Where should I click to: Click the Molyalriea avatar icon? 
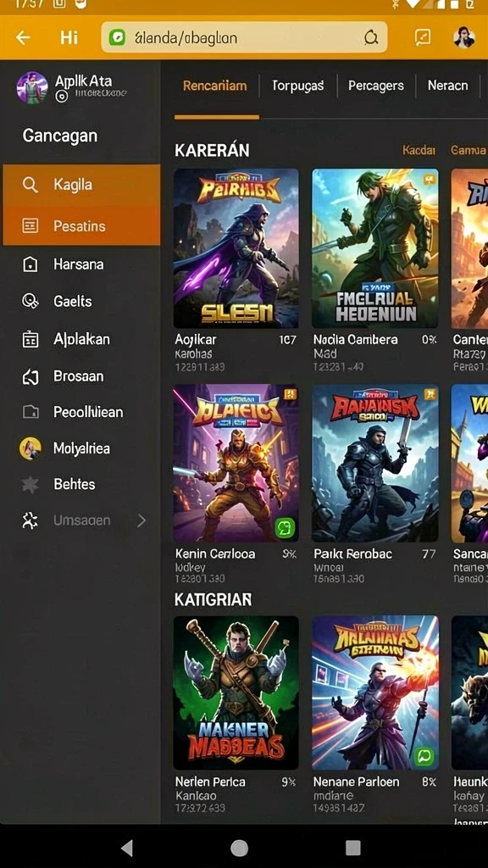[30, 448]
